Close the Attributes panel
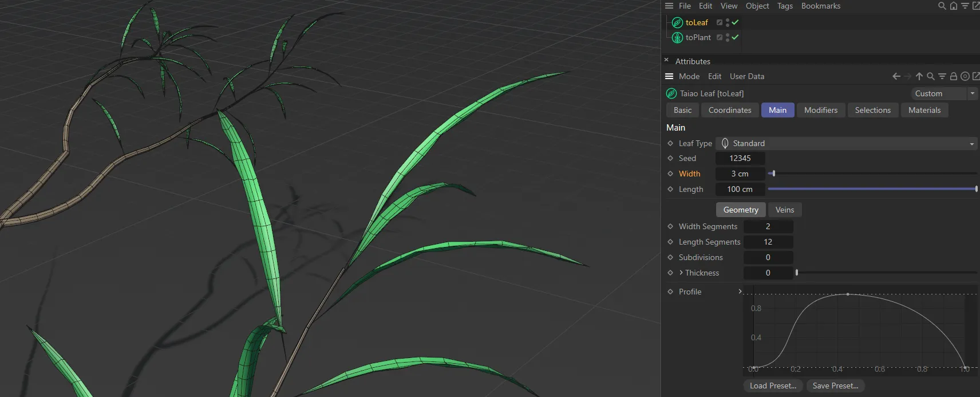Image resolution: width=980 pixels, height=397 pixels. pyautogui.click(x=666, y=60)
